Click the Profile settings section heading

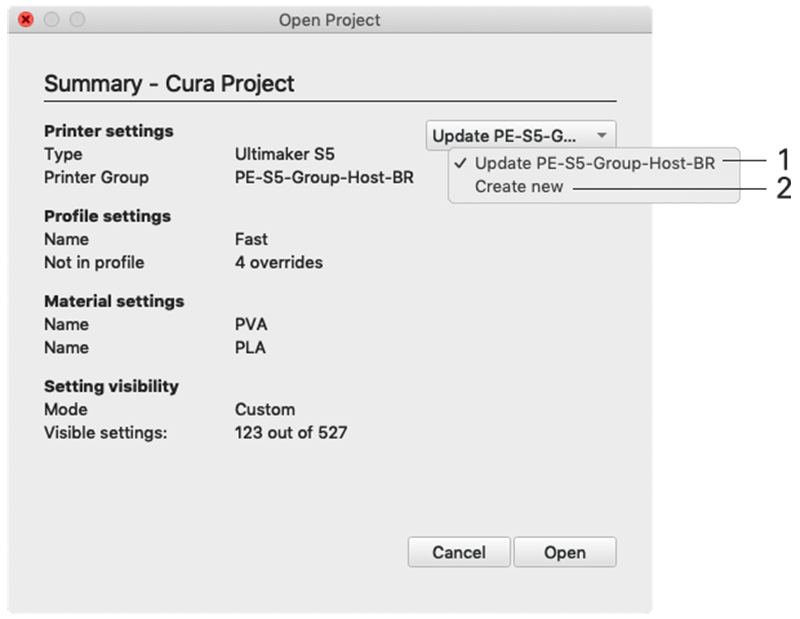coord(107,216)
